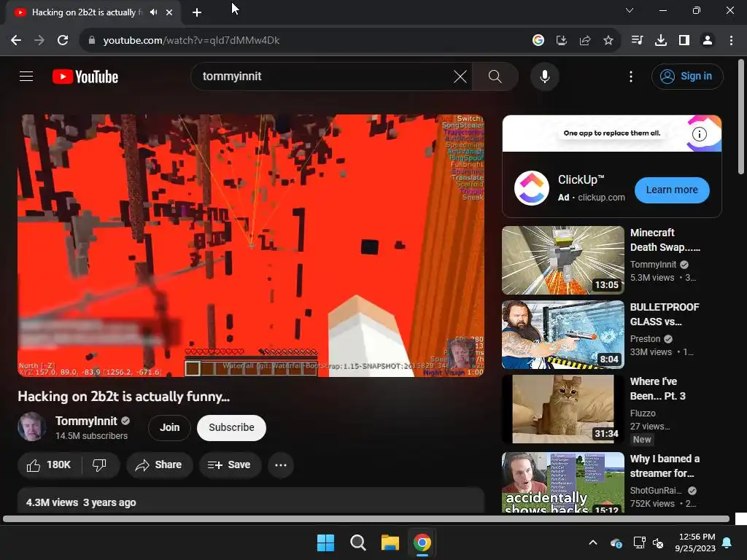Open the muted volume tray icon
This screenshot has width=747, height=560.
[x=658, y=542]
